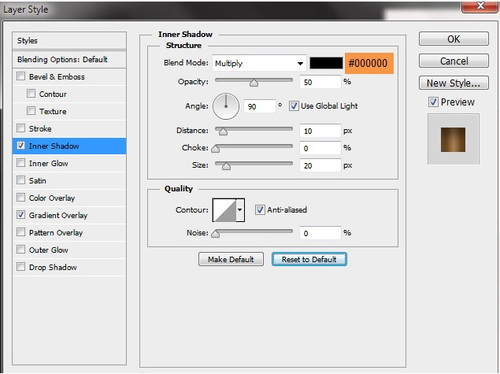Click the Opacity slider handle

(254, 83)
